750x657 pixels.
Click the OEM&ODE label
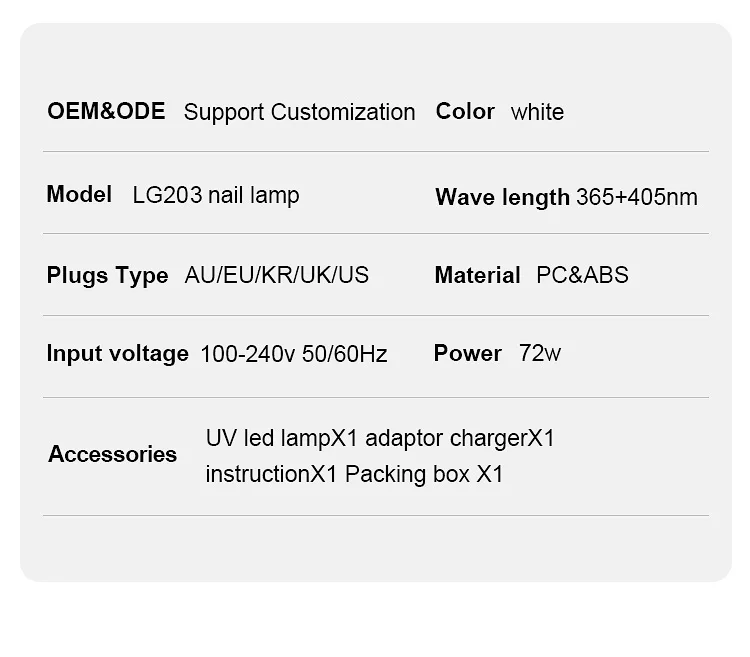pyautogui.click(x=106, y=111)
